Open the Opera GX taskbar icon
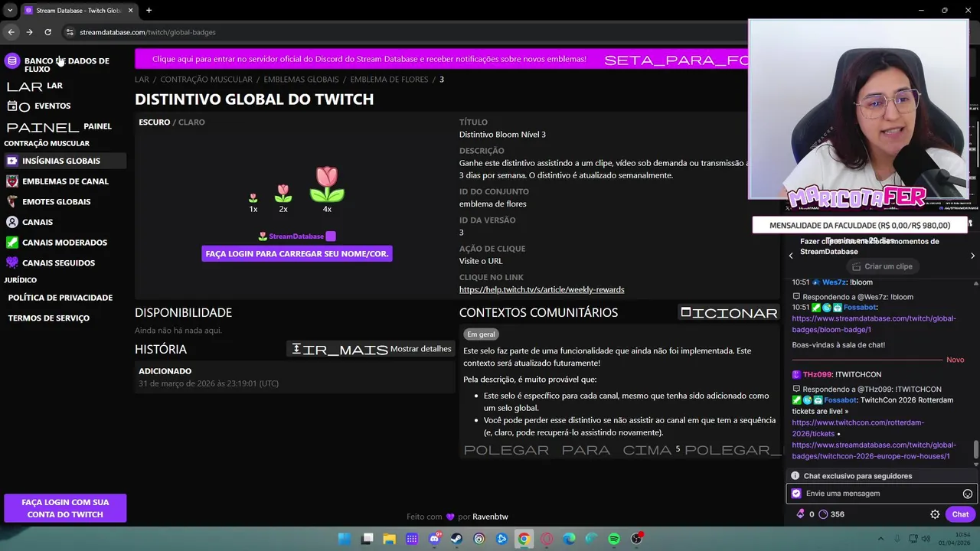Viewport: 980px width, 551px height. coord(547,539)
